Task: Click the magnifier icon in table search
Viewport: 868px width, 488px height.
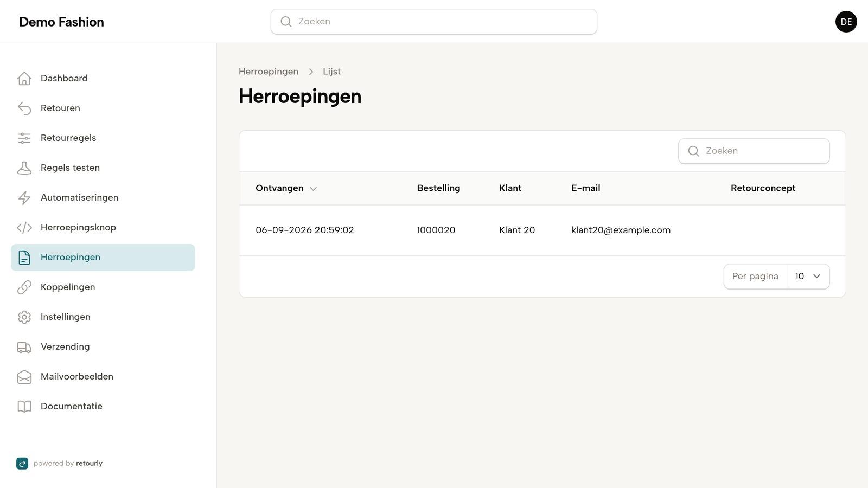Action: tap(693, 151)
